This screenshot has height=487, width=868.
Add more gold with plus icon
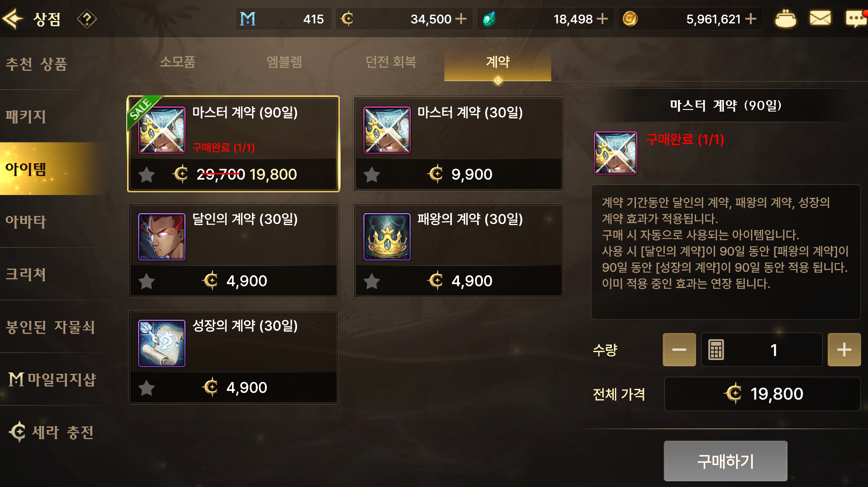coord(750,19)
